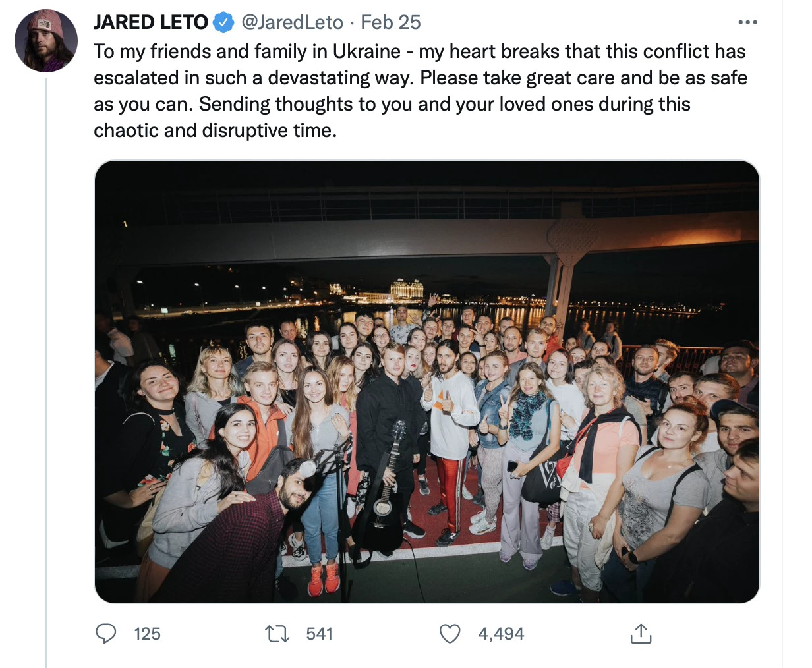Open the Feb 25 timestamp link
812x668 pixels.
coord(391,22)
